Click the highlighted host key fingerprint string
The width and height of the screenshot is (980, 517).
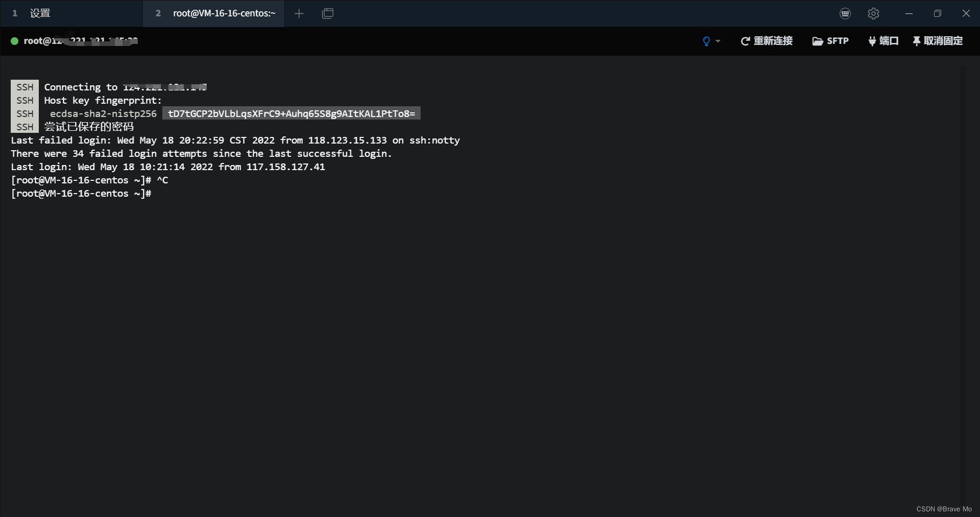coord(291,113)
